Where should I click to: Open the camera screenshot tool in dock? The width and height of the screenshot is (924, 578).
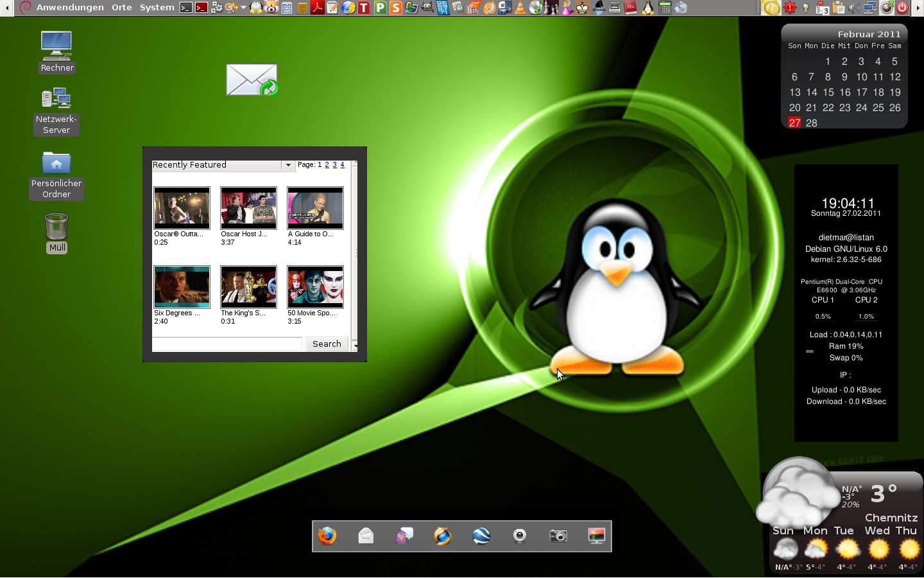558,536
